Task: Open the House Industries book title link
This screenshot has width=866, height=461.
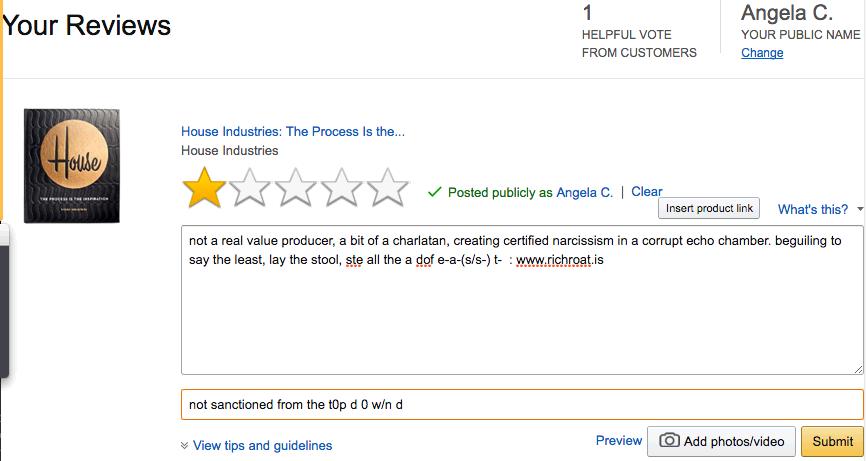Action: click(x=293, y=131)
